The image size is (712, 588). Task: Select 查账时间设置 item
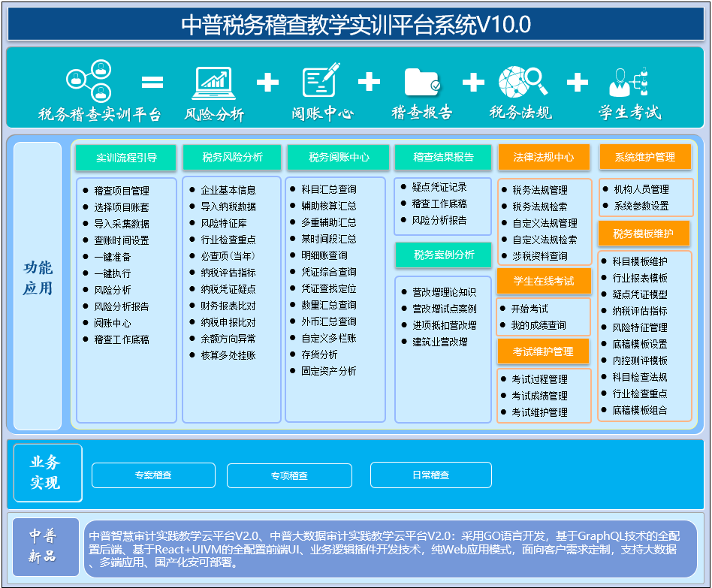121,240
